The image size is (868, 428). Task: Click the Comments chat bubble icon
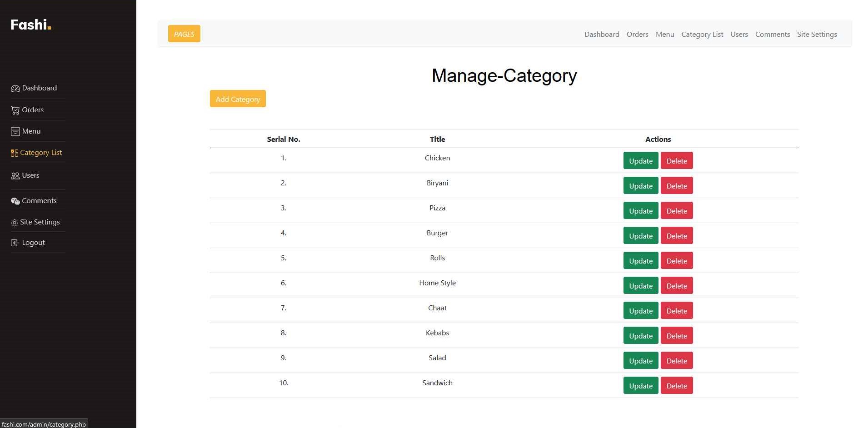click(15, 201)
